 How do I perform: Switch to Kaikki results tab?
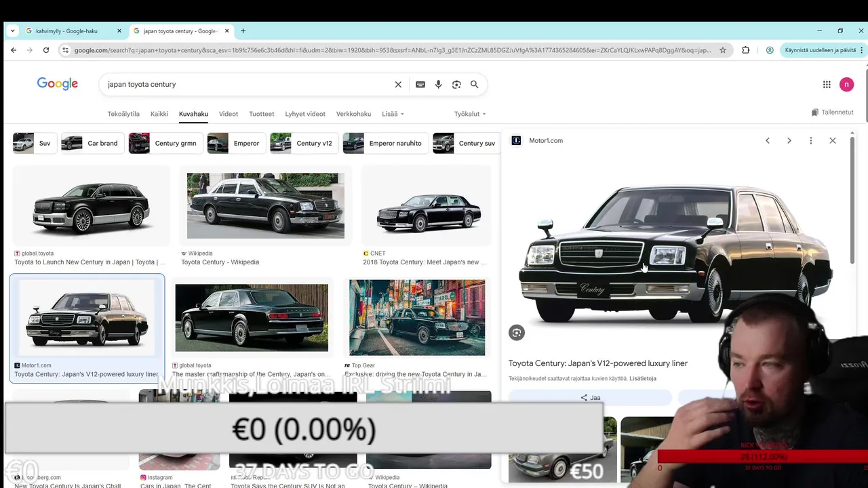(159, 114)
